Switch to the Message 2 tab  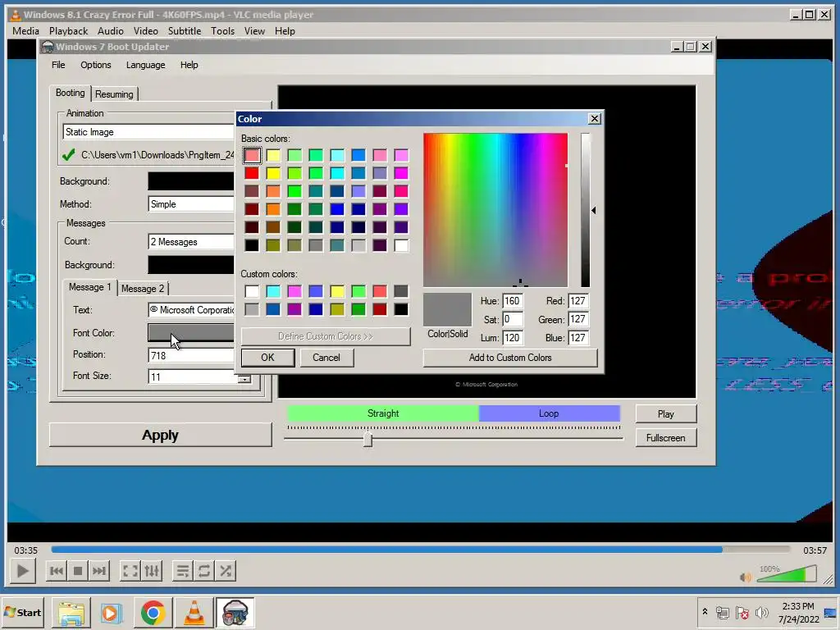[x=143, y=289]
